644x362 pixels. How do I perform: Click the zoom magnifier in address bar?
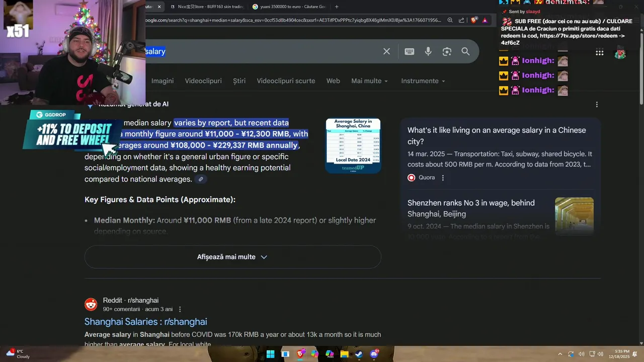[450, 20]
